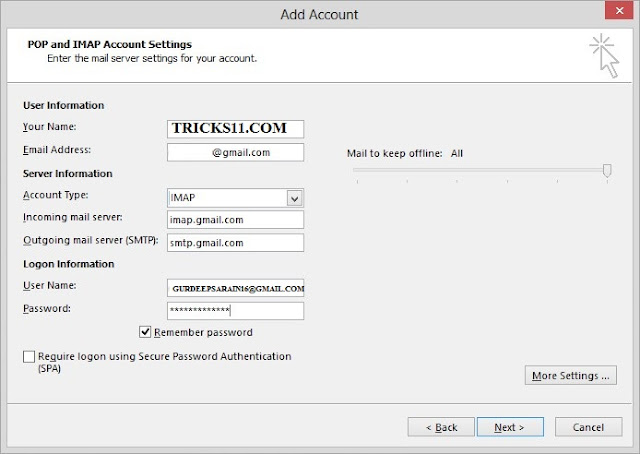Click the Remember password label text
This screenshot has height=454, width=640.
(x=203, y=332)
